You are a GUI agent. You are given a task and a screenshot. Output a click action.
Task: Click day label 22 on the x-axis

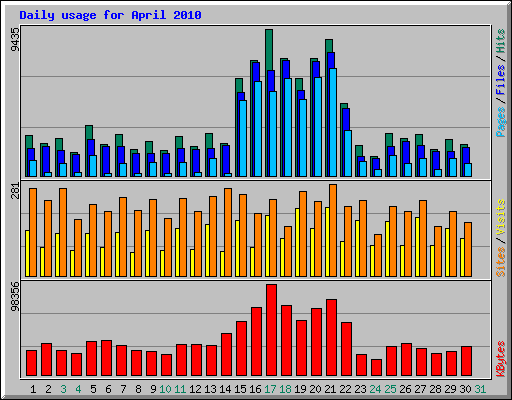point(345,389)
